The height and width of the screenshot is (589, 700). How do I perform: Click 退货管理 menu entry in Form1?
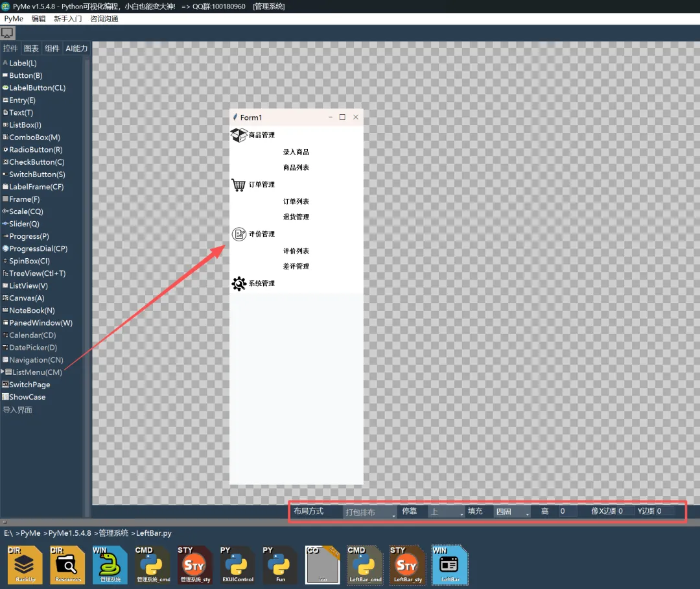coord(296,217)
